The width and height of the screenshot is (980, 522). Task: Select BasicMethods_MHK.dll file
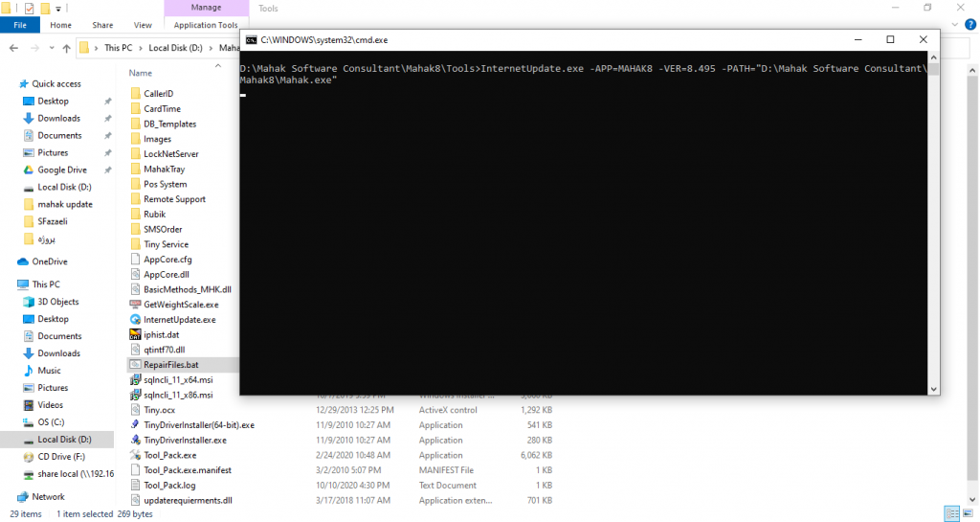click(x=187, y=289)
